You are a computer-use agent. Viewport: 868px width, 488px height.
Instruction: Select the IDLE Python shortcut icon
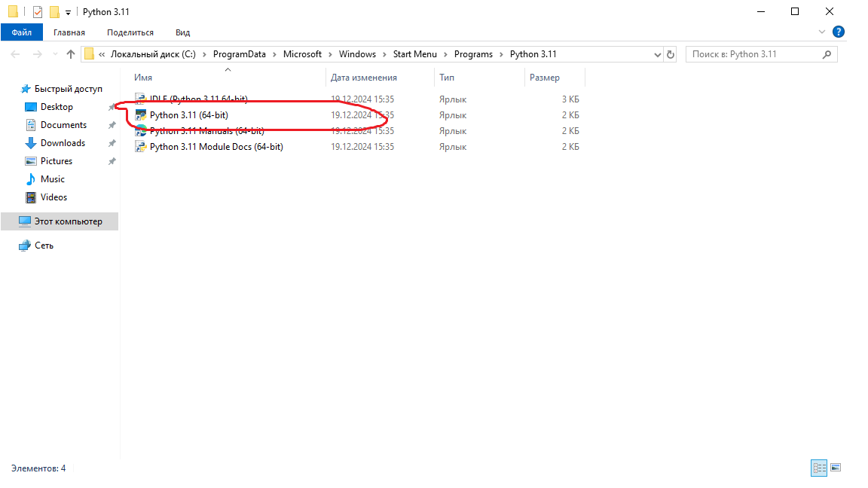[x=140, y=99]
